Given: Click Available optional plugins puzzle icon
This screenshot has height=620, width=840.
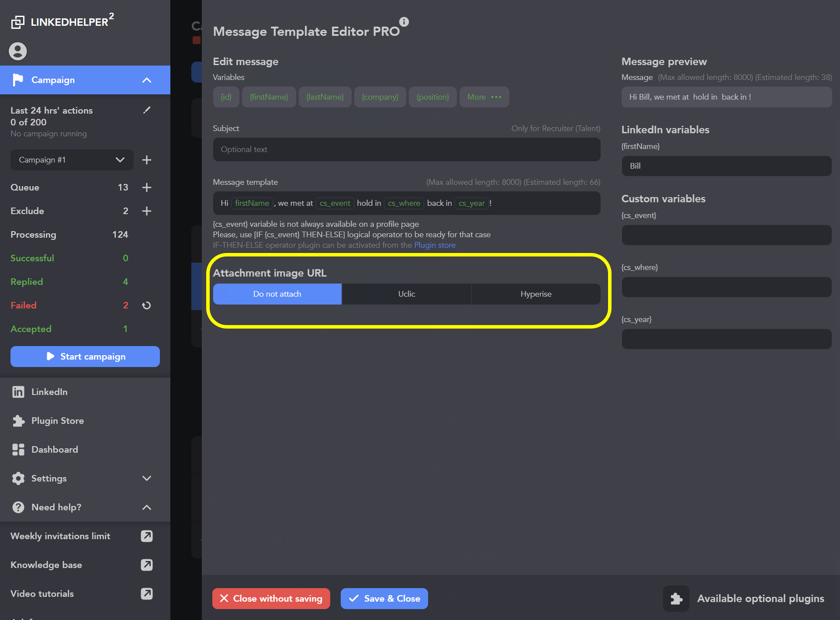Looking at the screenshot, I should tap(676, 599).
